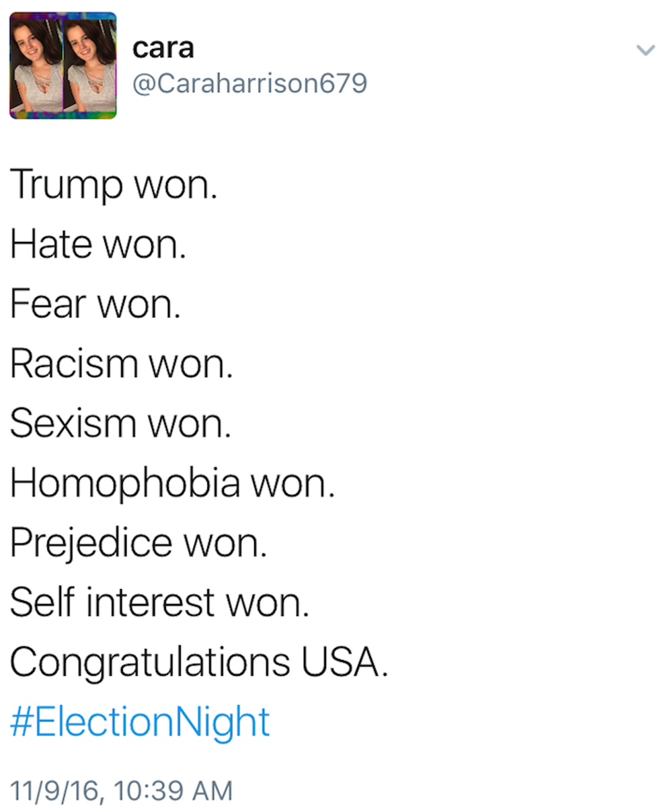Tap the "Sexism won." line
This screenshot has width=659, height=812.
(121, 423)
